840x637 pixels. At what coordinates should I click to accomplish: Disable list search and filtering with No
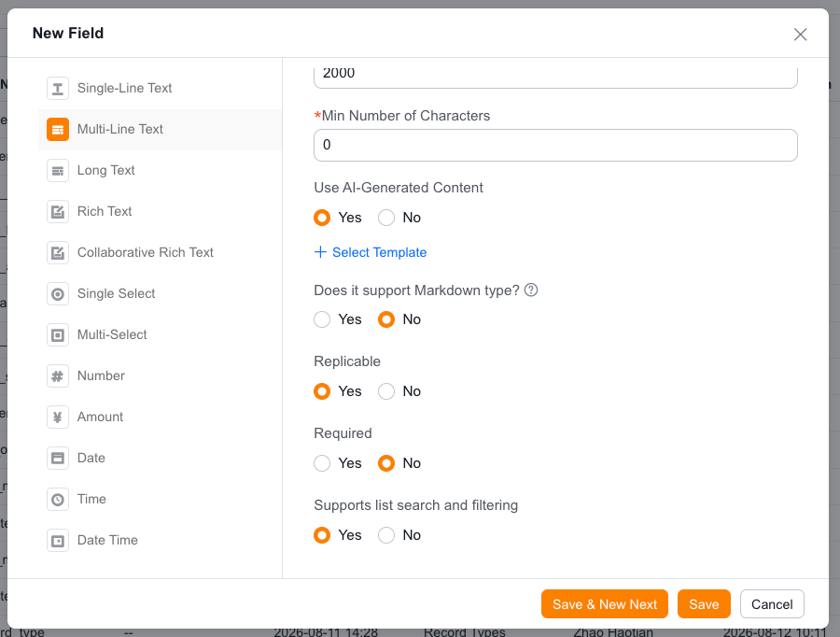pyautogui.click(x=386, y=535)
